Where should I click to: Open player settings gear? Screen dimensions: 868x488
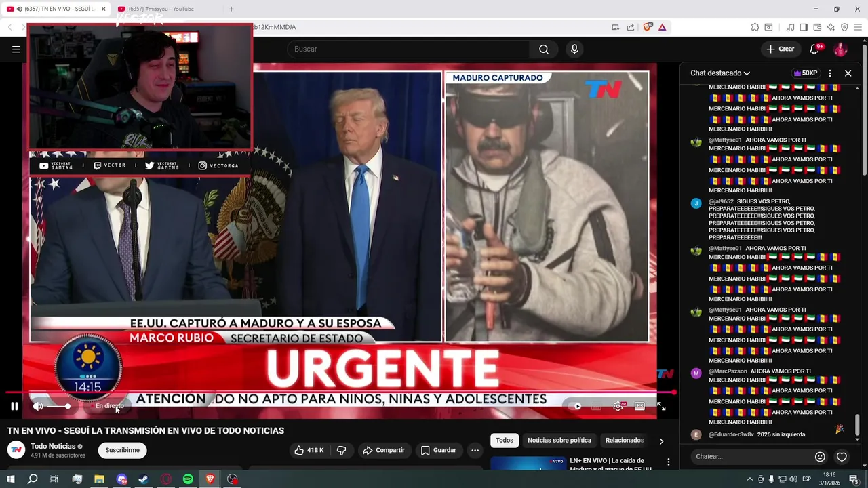(618, 406)
